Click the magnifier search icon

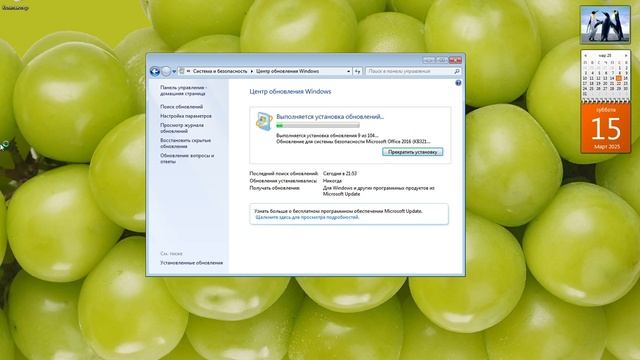[457, 71]
